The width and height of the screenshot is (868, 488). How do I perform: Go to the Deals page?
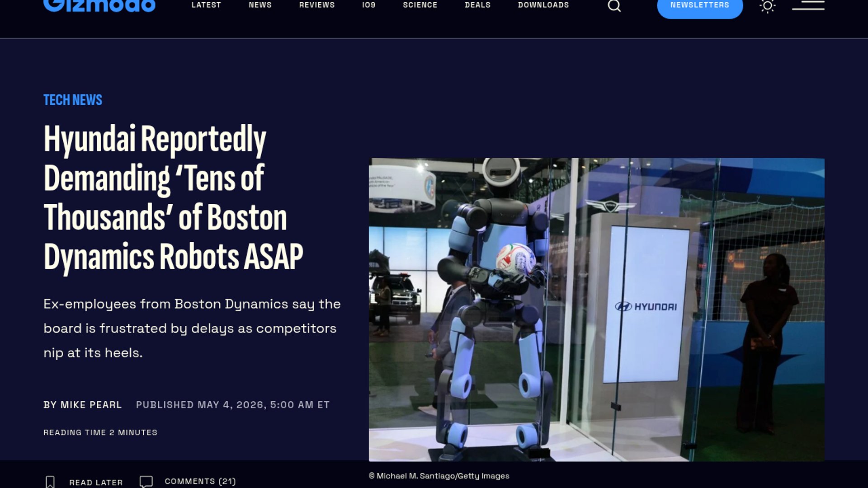(x=477, y=5)
